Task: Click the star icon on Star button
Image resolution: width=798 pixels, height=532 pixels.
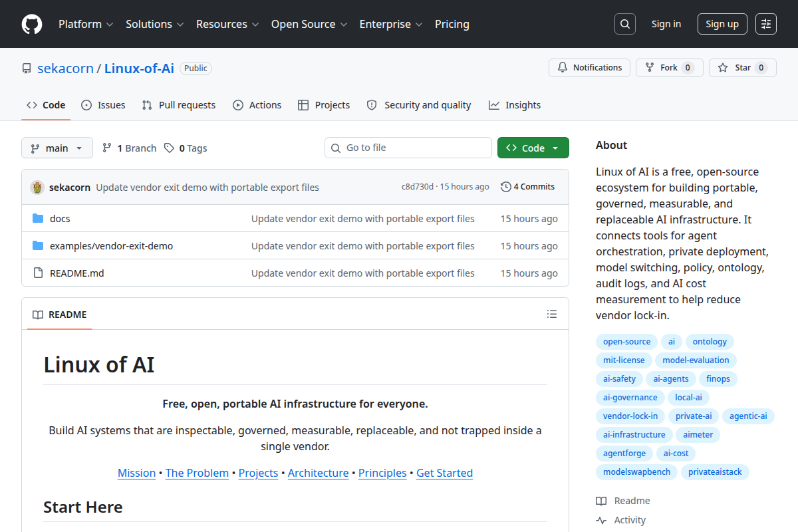Action: pyautogui.click(x=723, y=68)
